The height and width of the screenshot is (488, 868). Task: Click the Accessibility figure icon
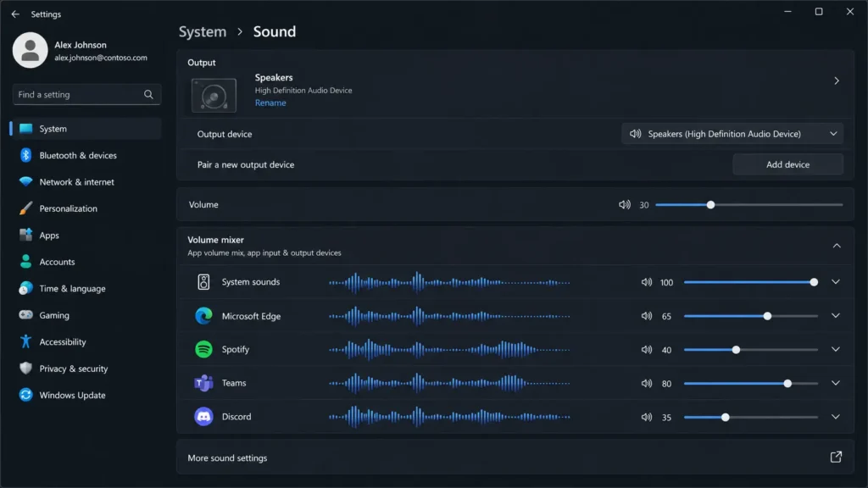point(25,341)
